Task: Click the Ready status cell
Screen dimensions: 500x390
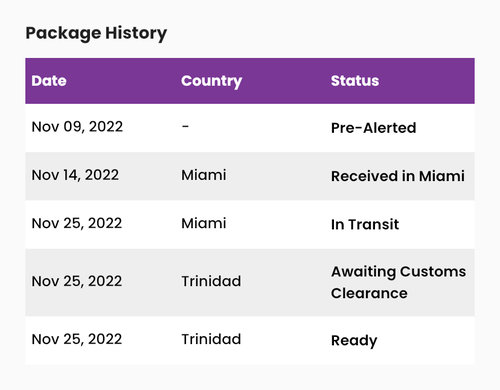Action: click(354, 341)
